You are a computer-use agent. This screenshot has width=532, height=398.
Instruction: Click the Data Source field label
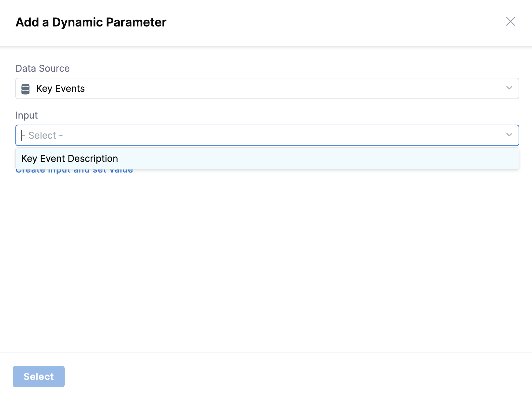43,68
